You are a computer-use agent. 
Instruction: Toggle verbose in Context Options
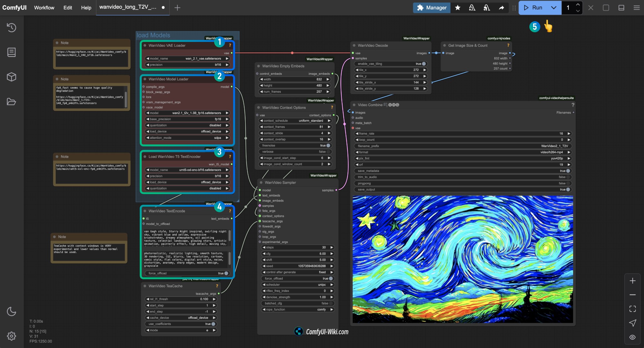click(x=295, y=152)
